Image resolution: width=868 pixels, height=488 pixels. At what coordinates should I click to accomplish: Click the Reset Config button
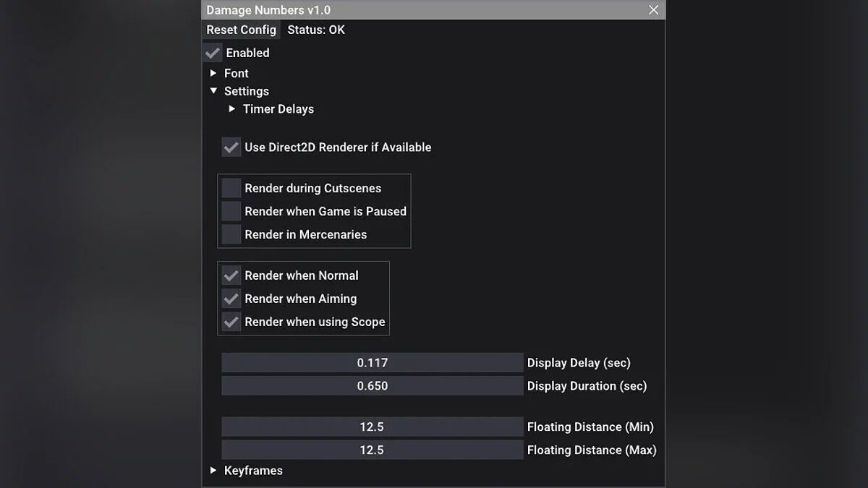241,30
